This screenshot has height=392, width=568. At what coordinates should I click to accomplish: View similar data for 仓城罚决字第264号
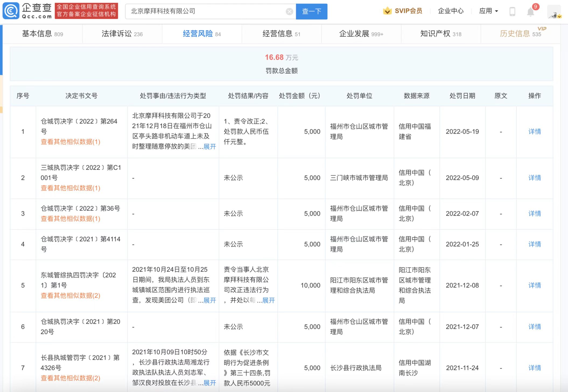coord(70,142)
